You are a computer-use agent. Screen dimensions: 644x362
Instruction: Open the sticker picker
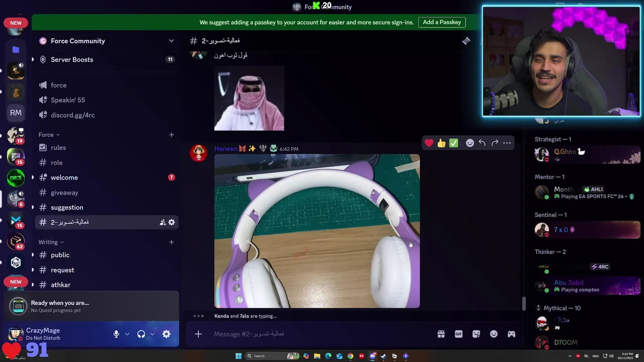click(x=476, y=334)
